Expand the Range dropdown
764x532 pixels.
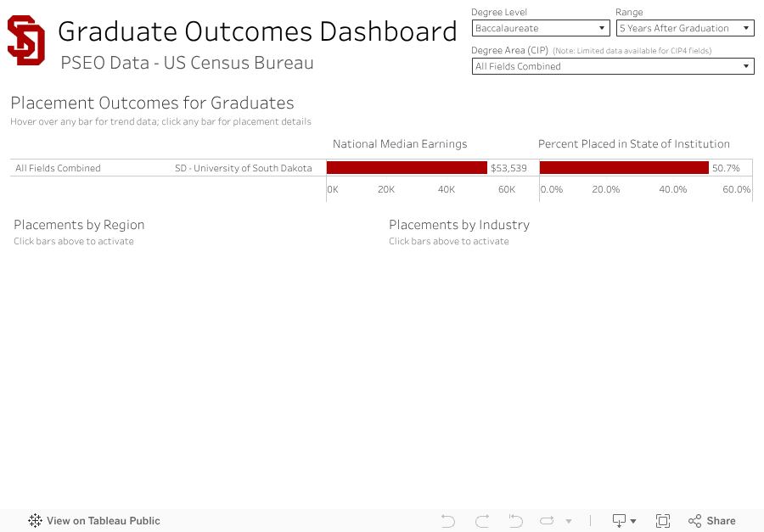(x=685, y=28)
